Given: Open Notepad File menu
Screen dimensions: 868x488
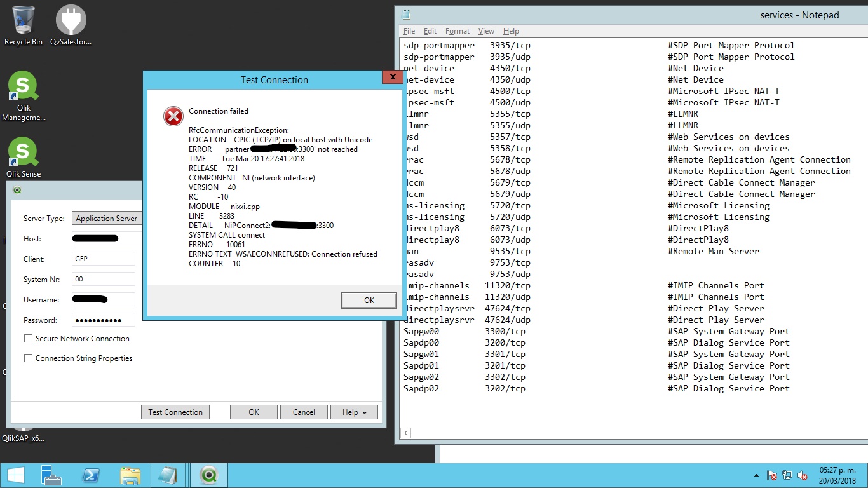Looking at the screenshot, I should (409, 31).
